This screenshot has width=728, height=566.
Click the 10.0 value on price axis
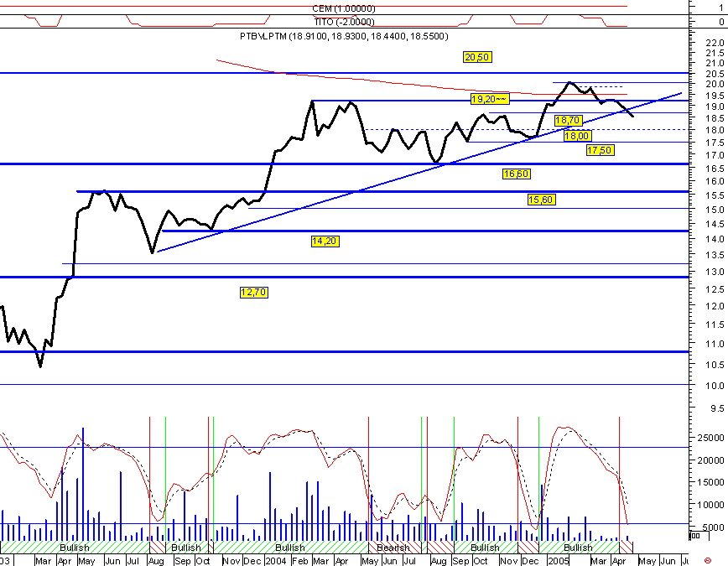(x=715, y=386)
